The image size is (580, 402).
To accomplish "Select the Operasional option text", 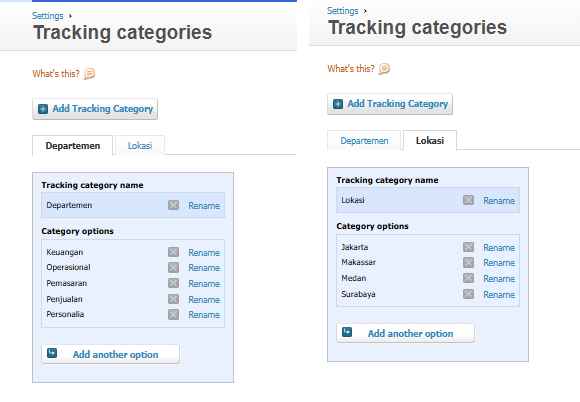I will (x=68, y=267).
